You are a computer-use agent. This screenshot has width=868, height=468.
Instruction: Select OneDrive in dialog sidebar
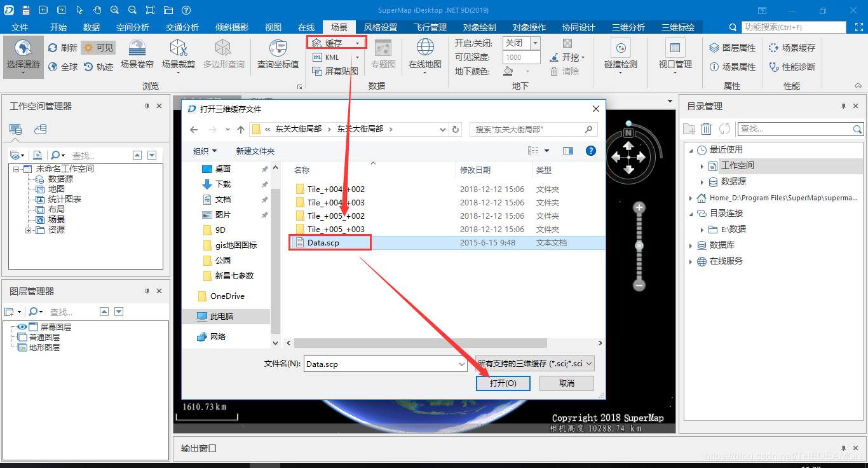(x=221, y=296)
